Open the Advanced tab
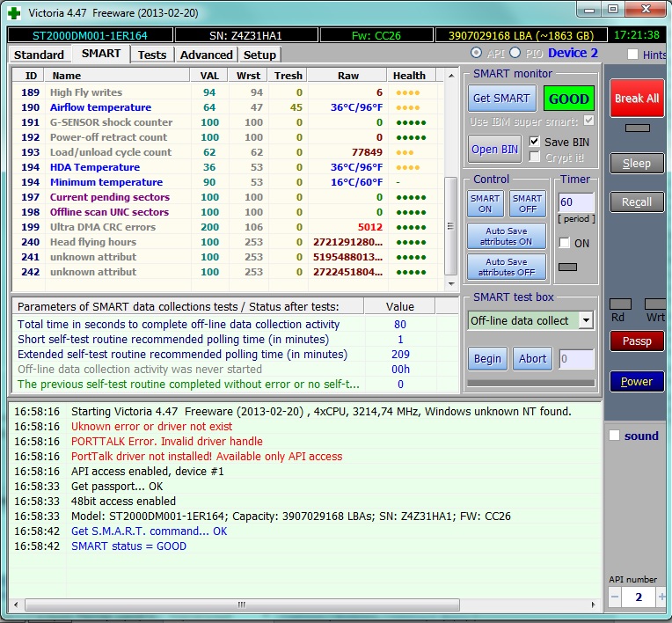Image resolution: width=672 pixels, height=623 pixels. tap(206, 55)
